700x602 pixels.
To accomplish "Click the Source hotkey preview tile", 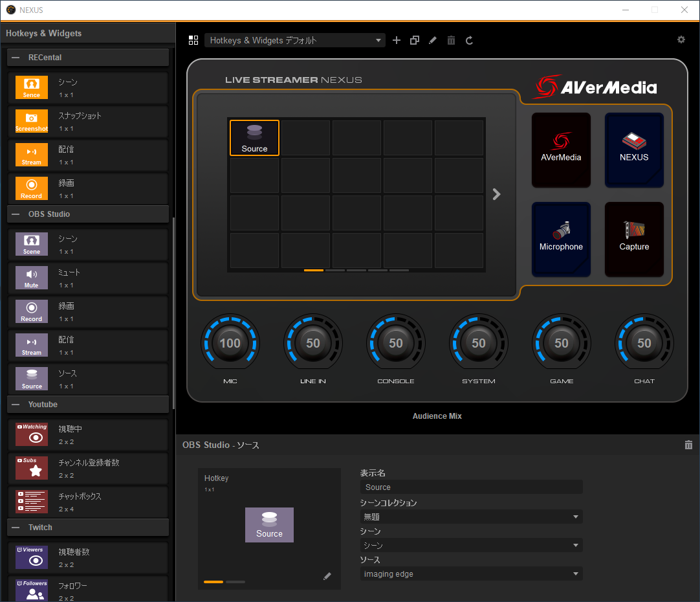I will (x=269, y=525).
